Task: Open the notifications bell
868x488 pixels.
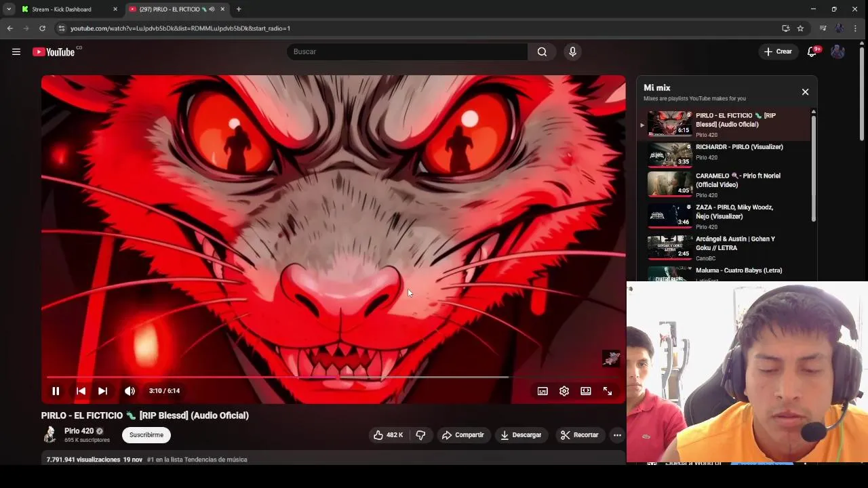Action: pyautogui.click(x=812, y=52)
